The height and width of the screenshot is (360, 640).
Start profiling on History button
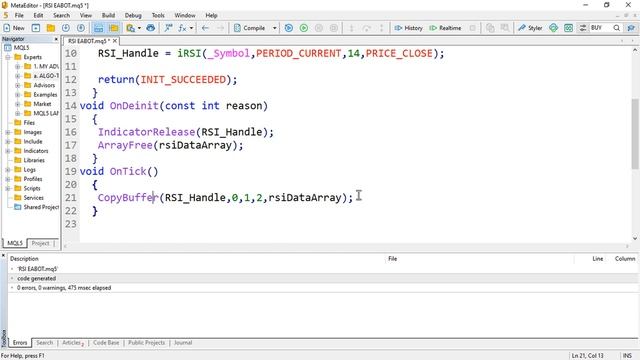click(408, 28)
